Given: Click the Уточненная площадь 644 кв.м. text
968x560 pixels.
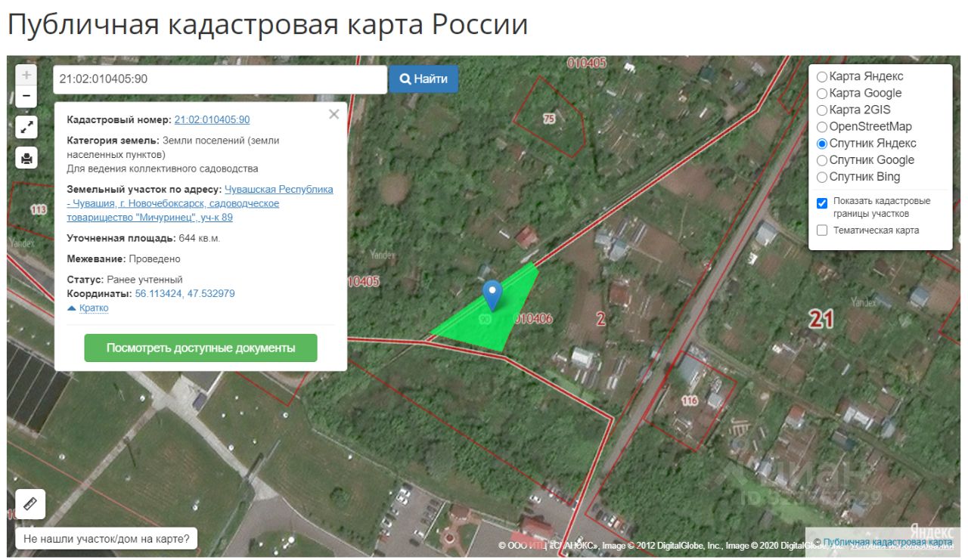Looking at the screenshot, I should (x=144, y=238).
